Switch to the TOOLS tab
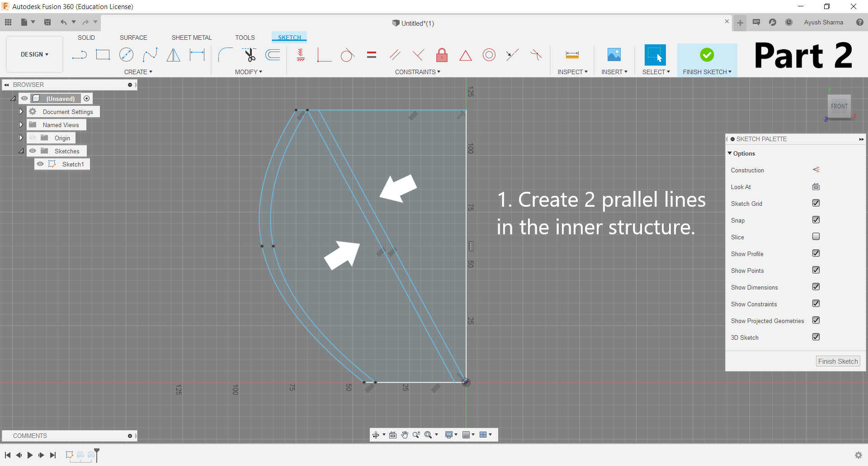The height and width of the screenshot is (466, 868). pyautogui.click(x=245, y=38)
